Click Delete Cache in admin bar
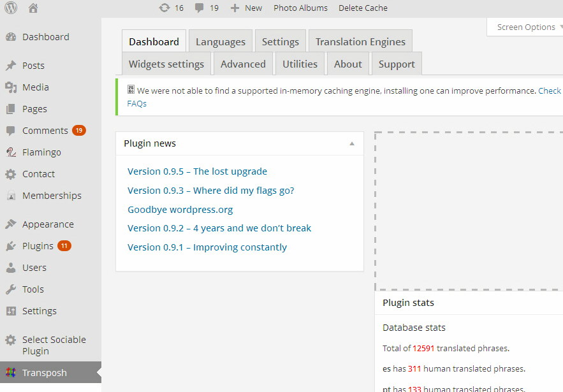This screenshot has height=392, width=563. tap(363, 8)
